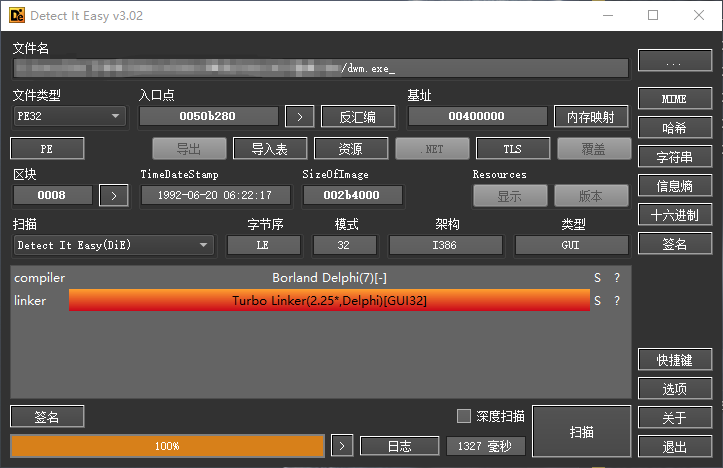Click the S link on linker row
This screenshot has width=723, height=468.
point(598,301)
